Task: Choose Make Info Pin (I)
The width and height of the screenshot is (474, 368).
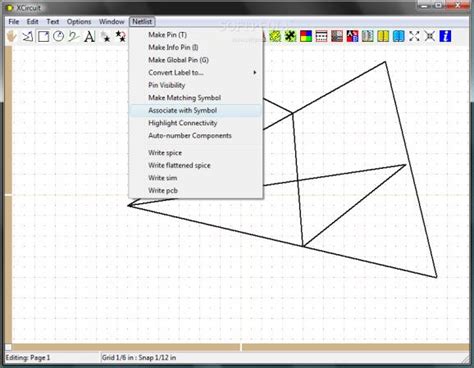Action: 196,47
